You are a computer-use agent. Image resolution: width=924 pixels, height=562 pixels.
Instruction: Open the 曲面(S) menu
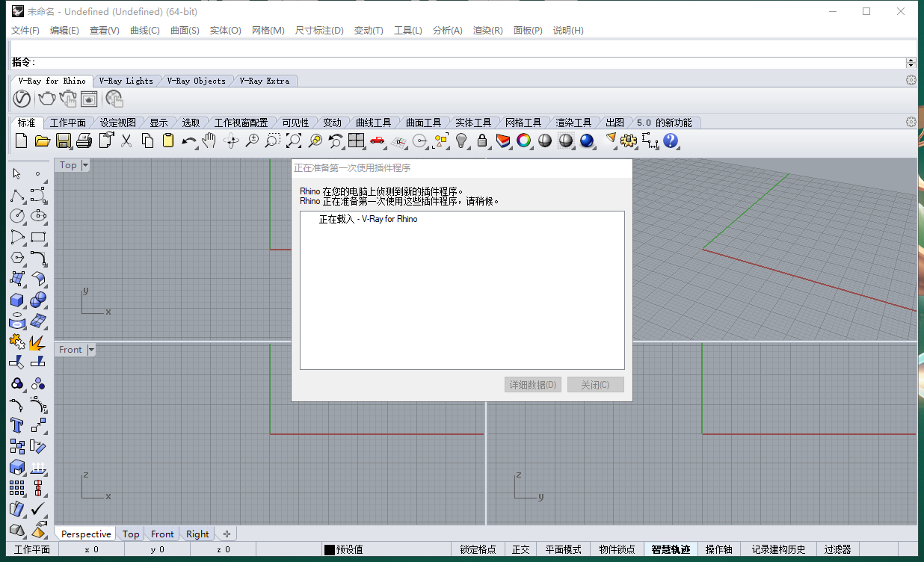tap(185, 31)
